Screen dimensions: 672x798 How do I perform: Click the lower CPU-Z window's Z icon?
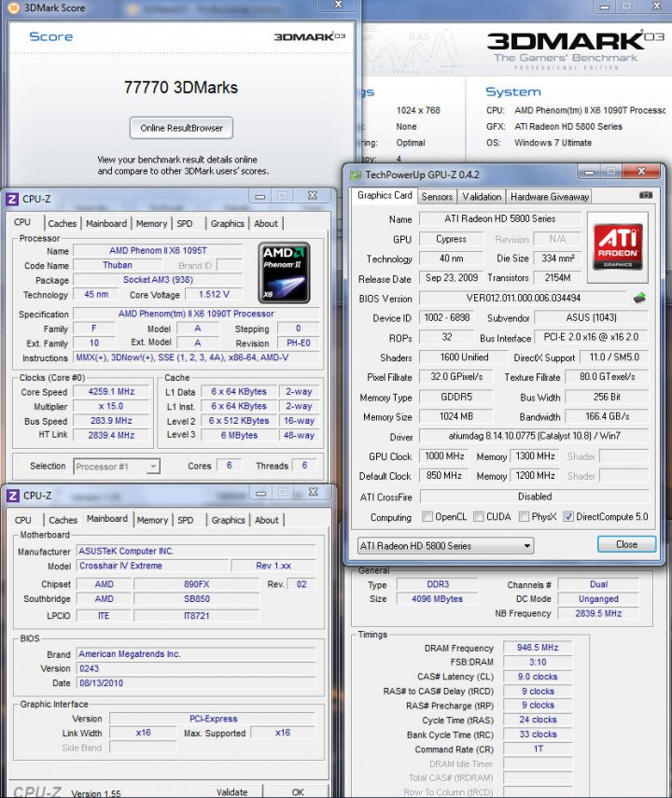point(13,496)
